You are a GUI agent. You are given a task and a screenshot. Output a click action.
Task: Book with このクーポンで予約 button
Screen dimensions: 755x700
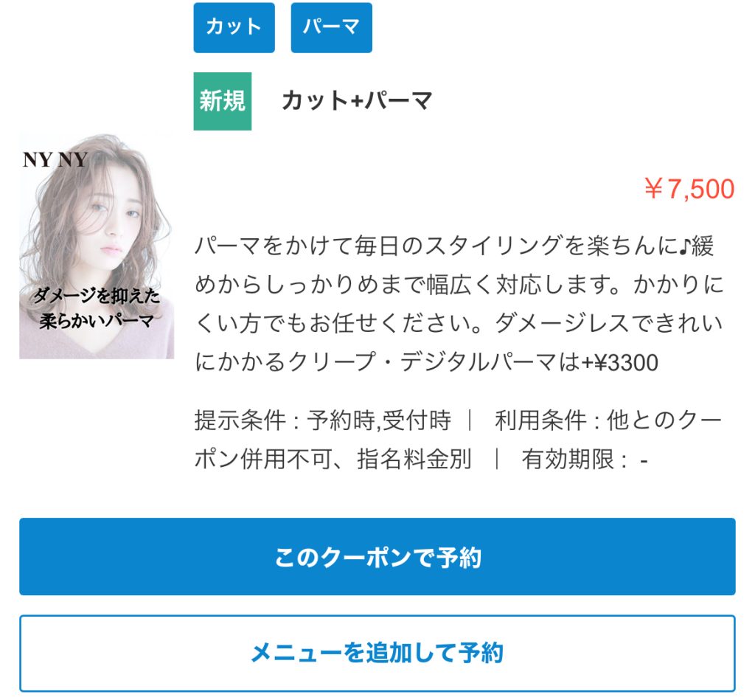377,556
